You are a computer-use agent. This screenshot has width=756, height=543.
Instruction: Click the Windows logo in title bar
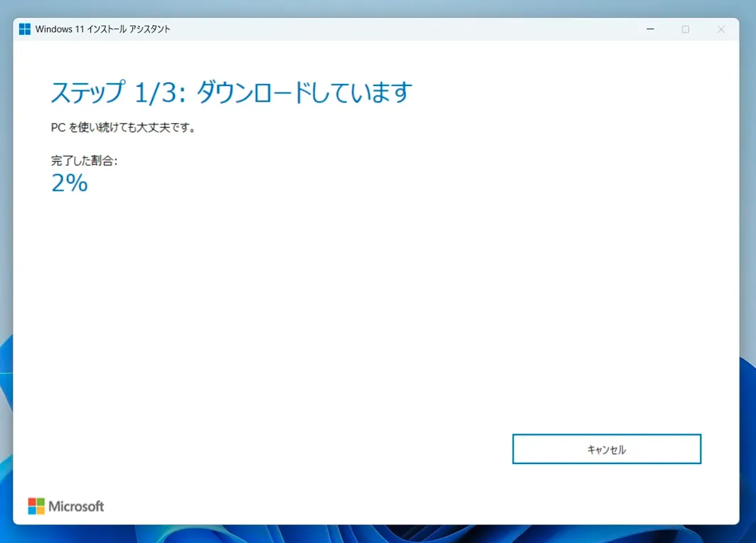click(25, 29)
